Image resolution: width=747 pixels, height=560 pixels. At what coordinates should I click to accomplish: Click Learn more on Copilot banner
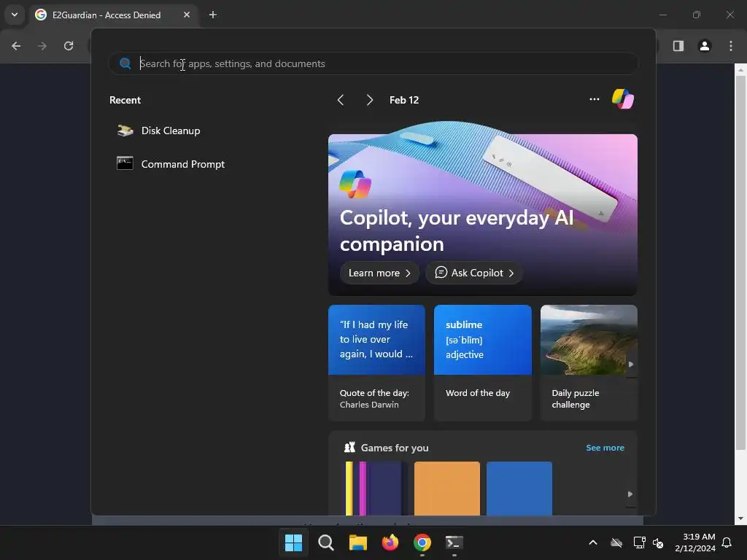click(379, 273)
